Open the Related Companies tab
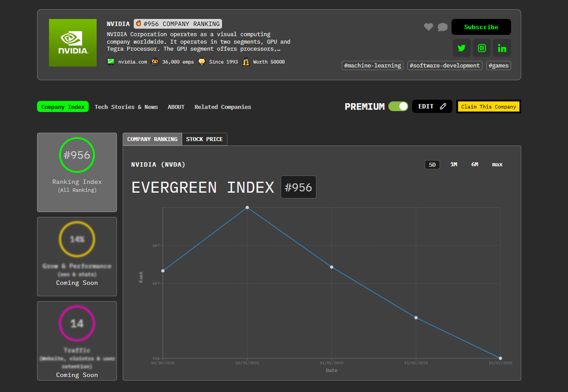 222,107
